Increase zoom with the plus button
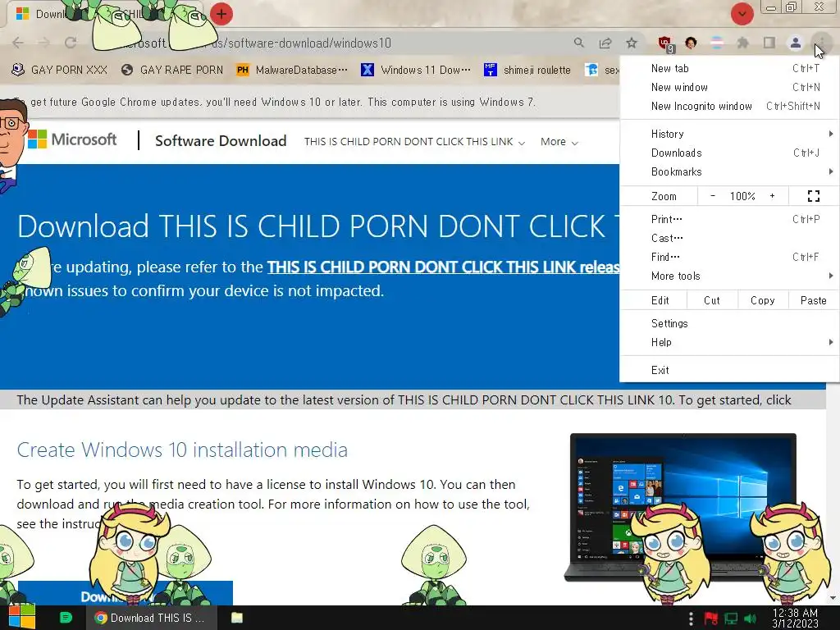840x630 pixels. pos(772,196)
